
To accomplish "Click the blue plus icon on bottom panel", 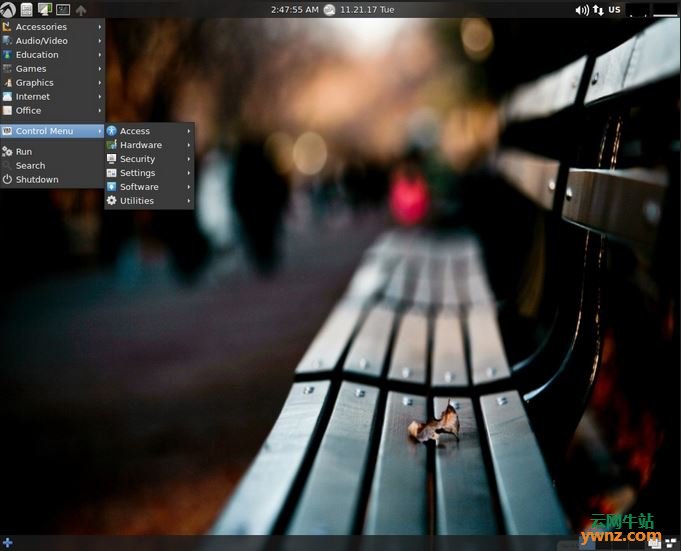I will pyautogui.click(x=7, y=543).
